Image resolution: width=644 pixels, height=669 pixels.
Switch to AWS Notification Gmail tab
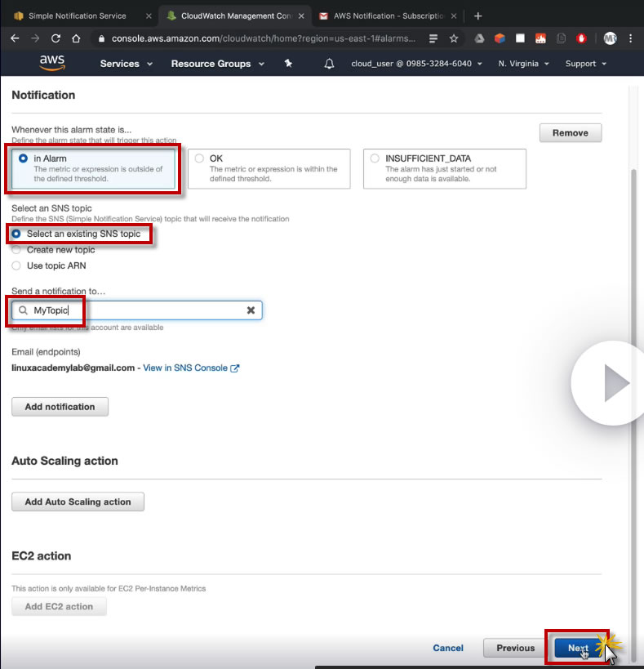[388, 16]
